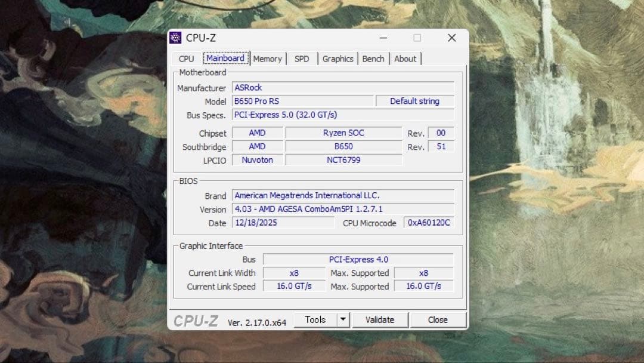Click the CPU-Z app icon in title bar
The image size is (644, 363).
point(175,38)
